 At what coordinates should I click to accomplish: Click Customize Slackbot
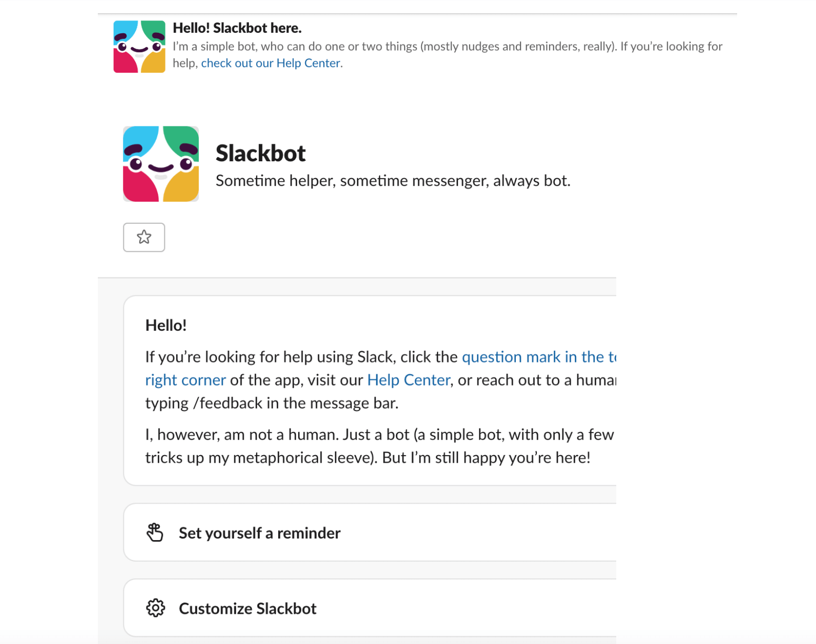(x=247, y=608)
